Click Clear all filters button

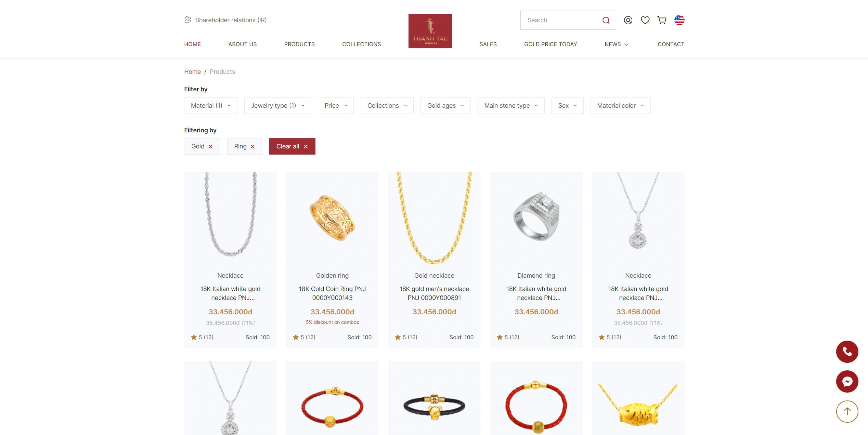(x=292, y=146)
